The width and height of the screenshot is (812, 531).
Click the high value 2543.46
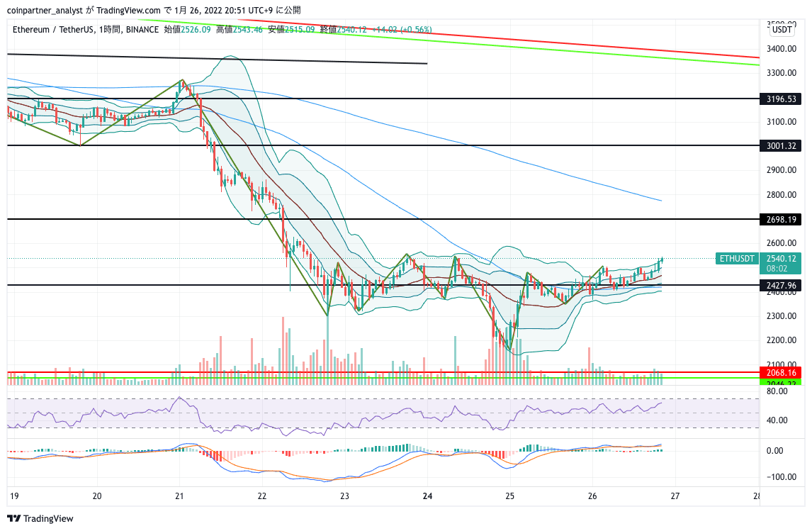pyautogui.click(x=247, y=30)
